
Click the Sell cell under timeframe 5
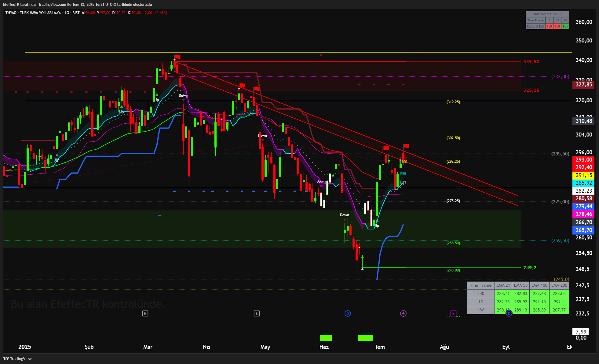click(549, 27)
